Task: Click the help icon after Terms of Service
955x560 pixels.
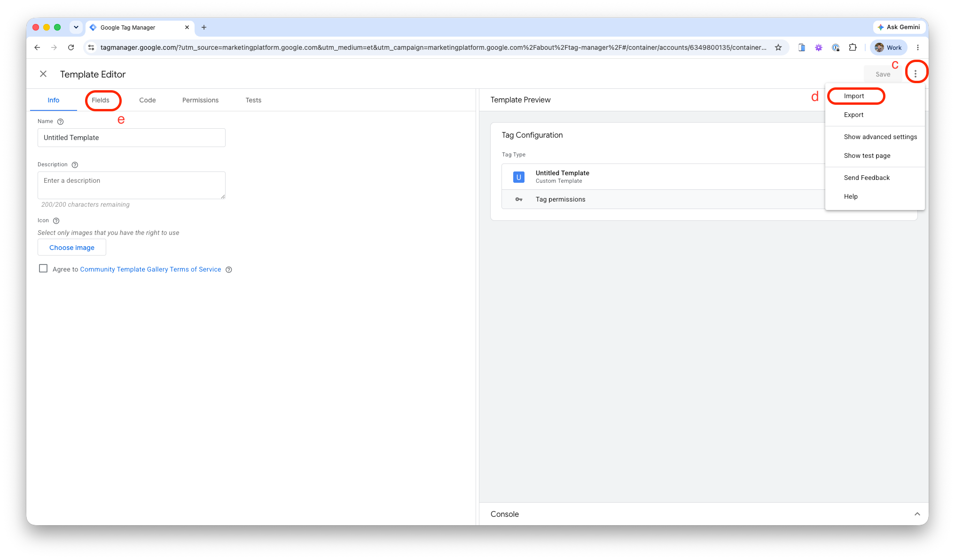Action: click(x=229, y=270)
